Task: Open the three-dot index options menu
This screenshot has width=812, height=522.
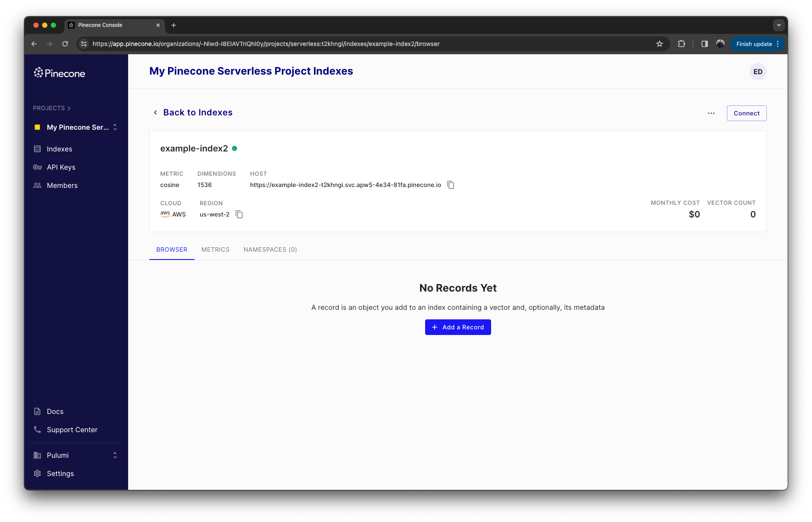Action: 711,113
